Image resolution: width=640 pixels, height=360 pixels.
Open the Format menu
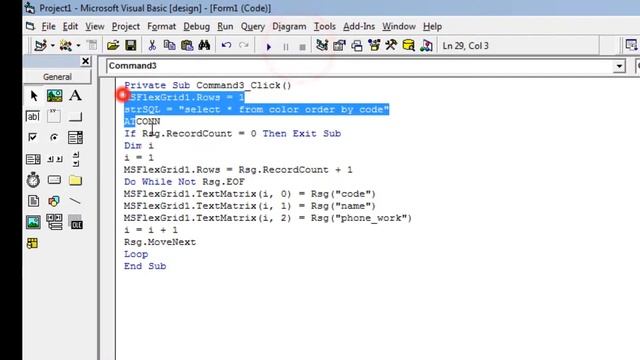[x=161, y=27]
